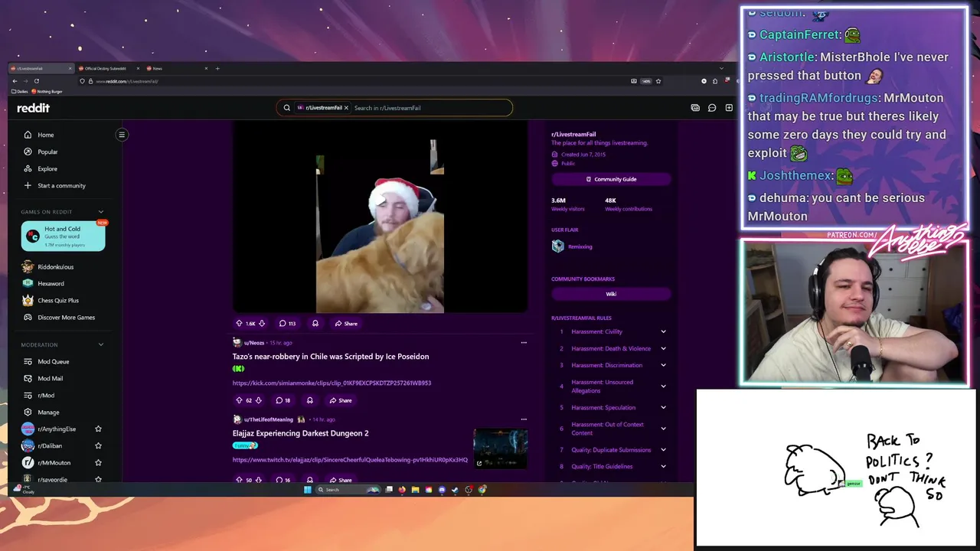
Task: Collapse the Reddit navigation sidebar
Action: (x=122, y=135)
